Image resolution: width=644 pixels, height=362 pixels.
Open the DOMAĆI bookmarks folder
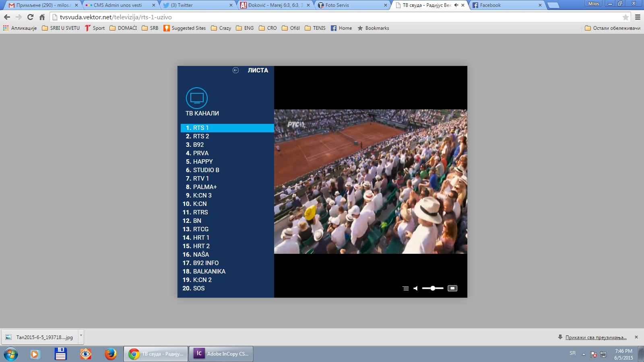click(x=123, y=28)
